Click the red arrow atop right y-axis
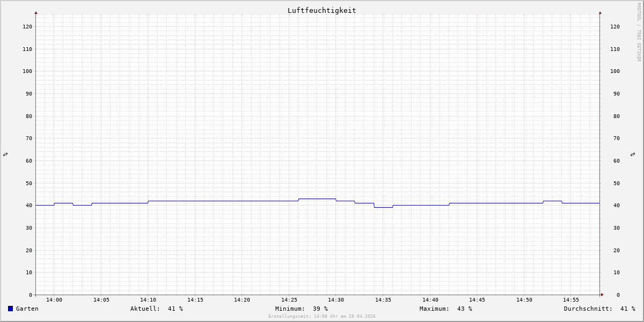 point(600,12)
